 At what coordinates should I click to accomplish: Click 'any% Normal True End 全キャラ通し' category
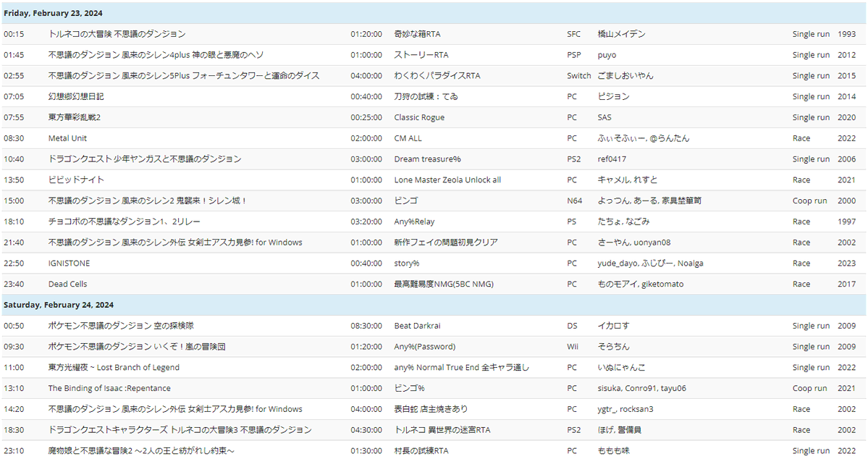pyautogui.click(x=462, y=368)
